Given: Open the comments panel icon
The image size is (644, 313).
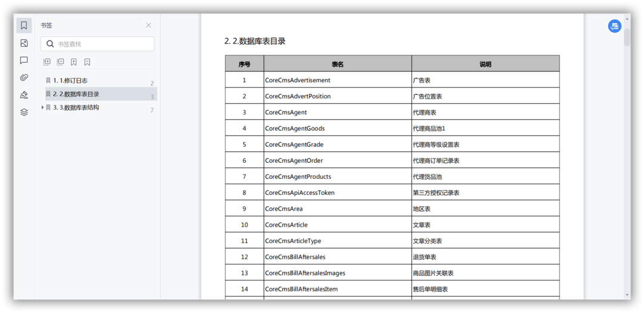Looking at the screenshot, I should coord(24,60).
